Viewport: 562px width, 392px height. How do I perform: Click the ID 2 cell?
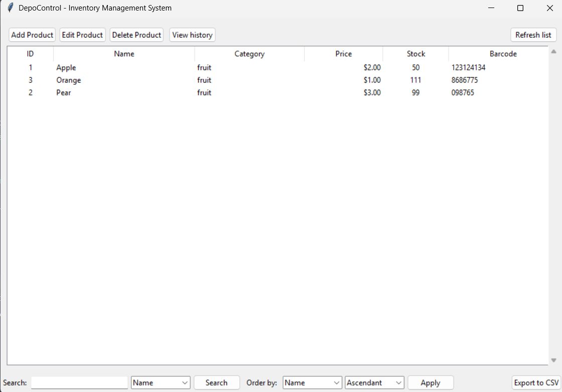[31, 92]
